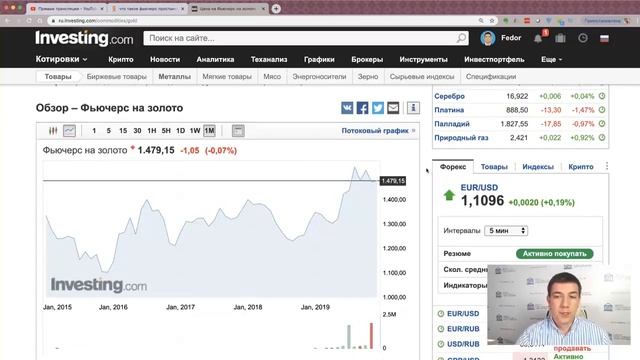The width and height of the screenshot is (640, 360).
Task: Open widget options three-dot menu
Action: coord(607,166)
